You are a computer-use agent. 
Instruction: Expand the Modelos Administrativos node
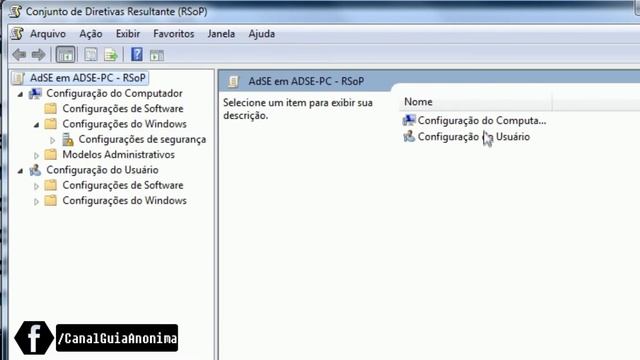[x=36, y=156]
